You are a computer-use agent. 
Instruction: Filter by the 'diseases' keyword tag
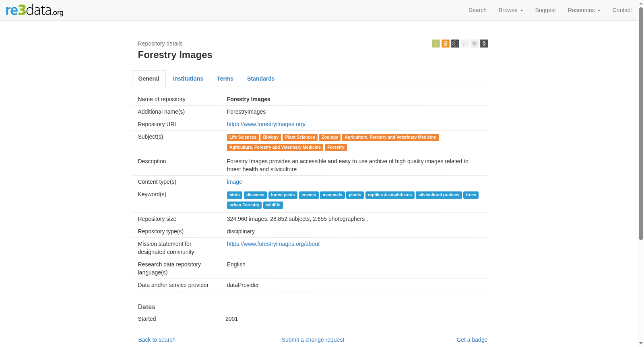255,195
